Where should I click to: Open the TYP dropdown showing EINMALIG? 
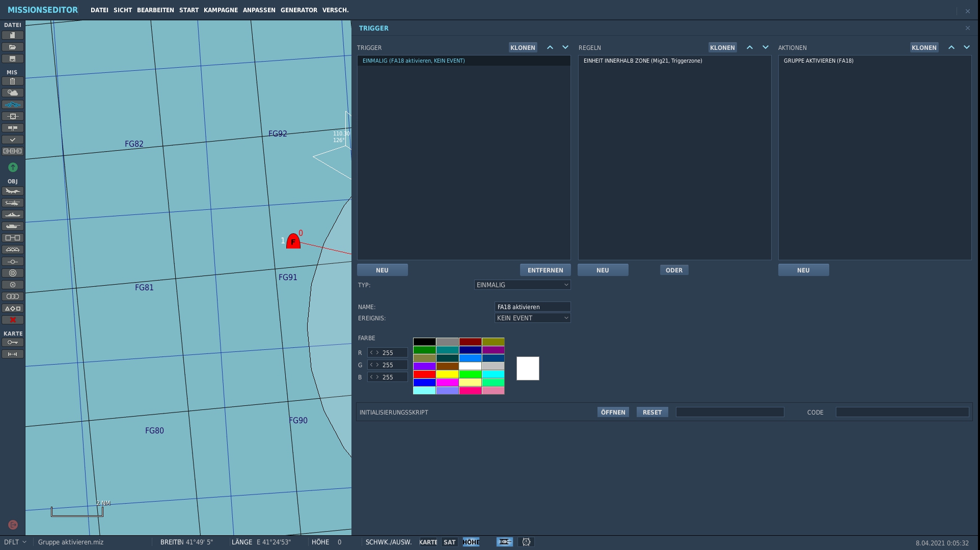(x=522, y=285)
